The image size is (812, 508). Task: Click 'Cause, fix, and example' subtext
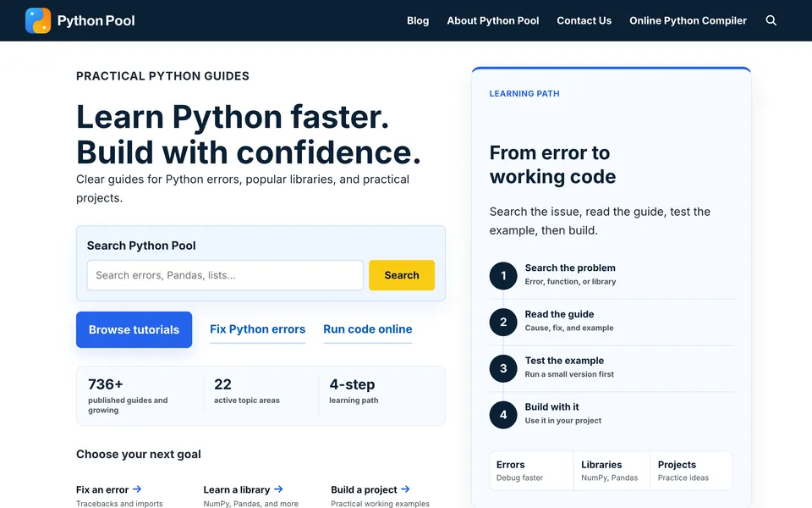(x=569, y=328)
